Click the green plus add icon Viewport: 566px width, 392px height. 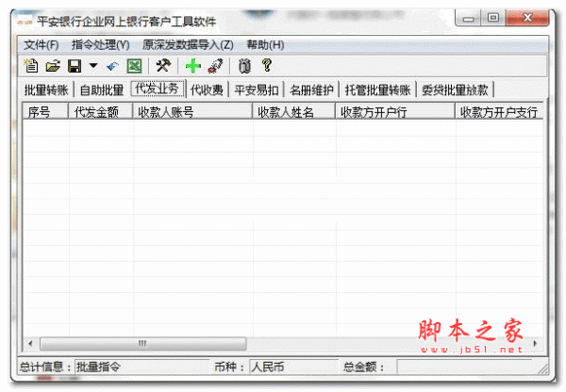tap(192, 66)
